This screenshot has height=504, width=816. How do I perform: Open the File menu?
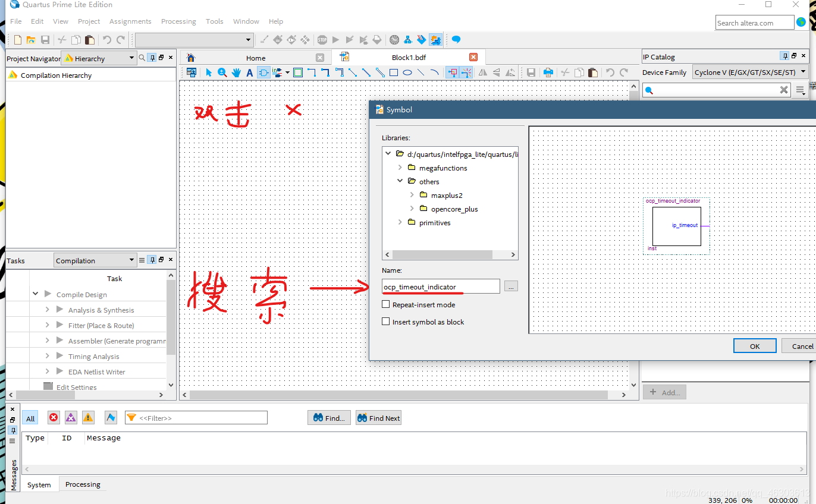coord(16,21)
